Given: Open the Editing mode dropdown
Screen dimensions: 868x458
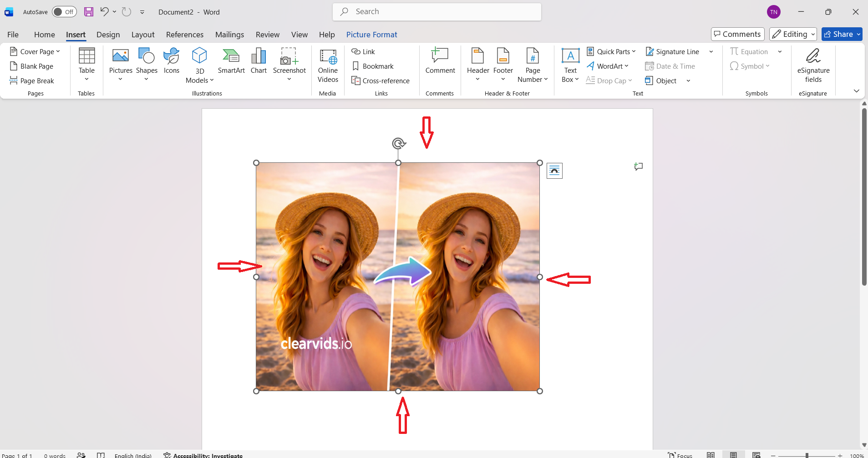Looking at the screenshot, I should click(793, 34).
